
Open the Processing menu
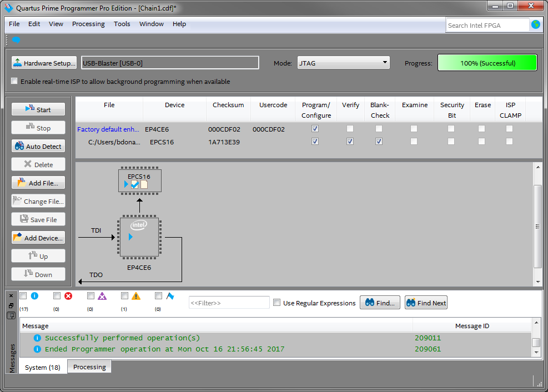88,24
